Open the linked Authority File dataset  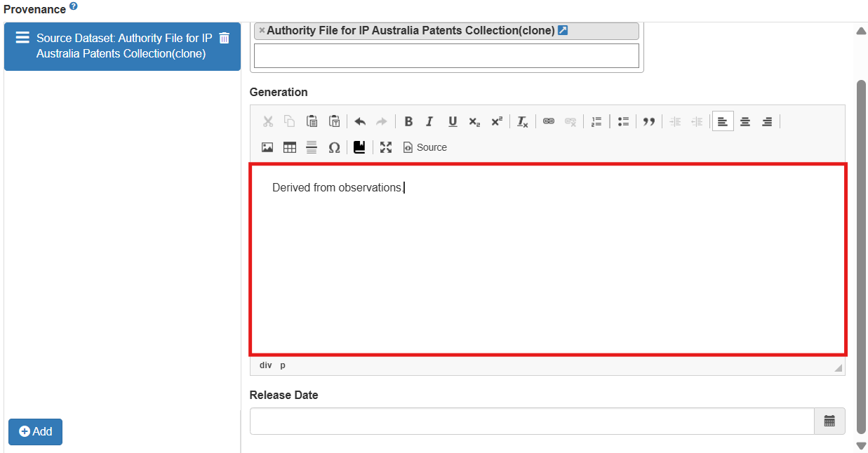tap(562, 30)
